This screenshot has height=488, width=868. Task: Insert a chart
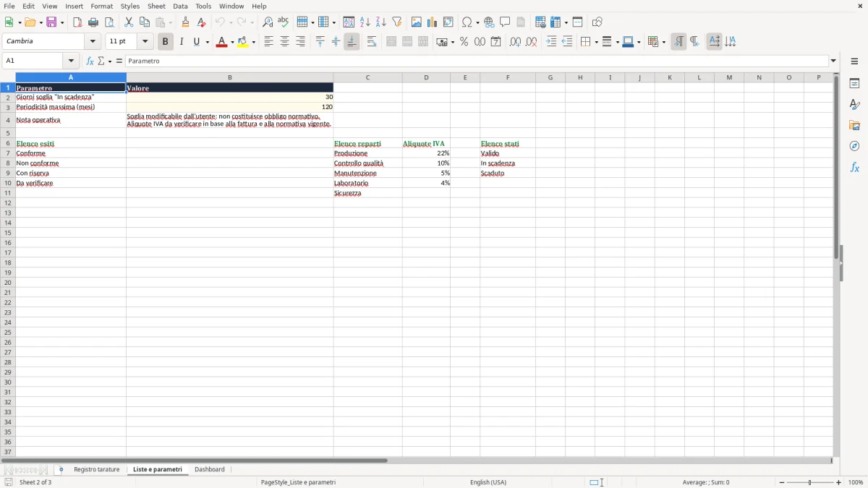(433, 22)
